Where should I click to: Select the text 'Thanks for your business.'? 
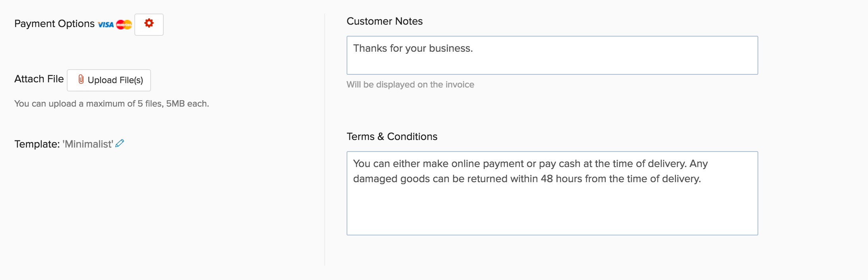413,49
